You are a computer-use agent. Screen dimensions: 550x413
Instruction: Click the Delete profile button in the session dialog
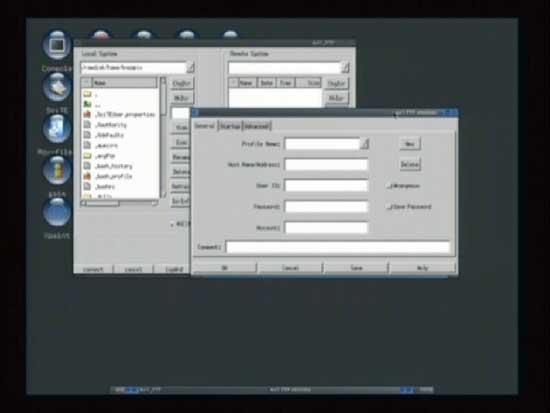click(x=410, y=164)
